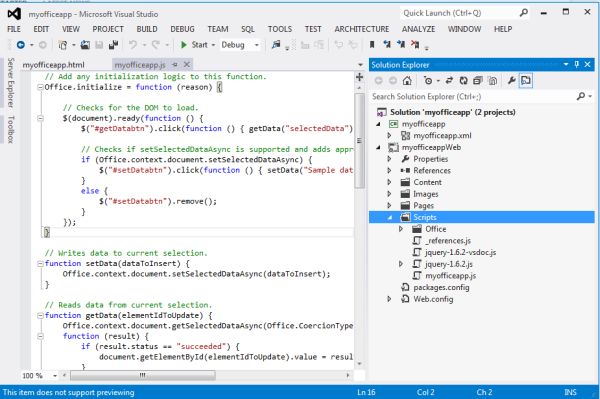Screen dimensions: 600x399
Task: Open the active files tab list dropdown
Action: (x=360, y=65)
